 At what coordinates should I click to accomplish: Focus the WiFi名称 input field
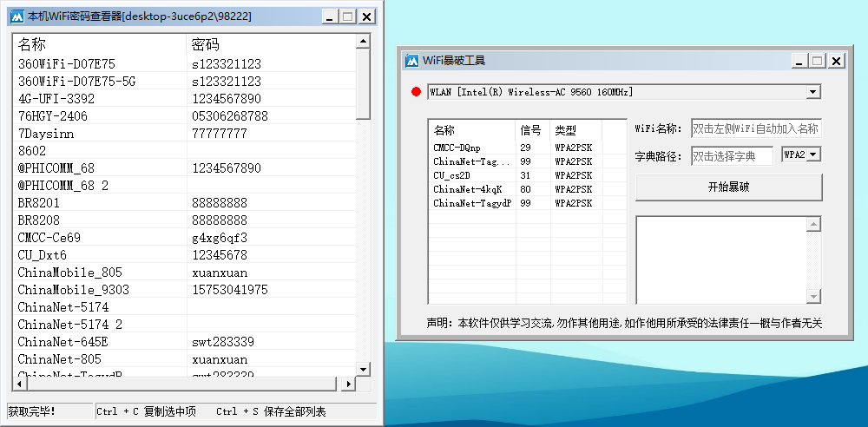click(x=755, y=129)
